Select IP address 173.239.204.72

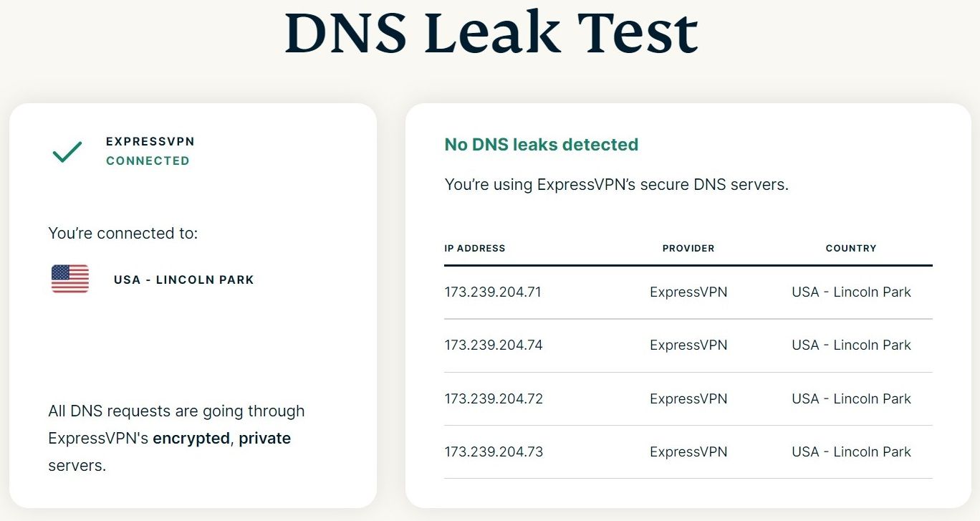(494, 399)
